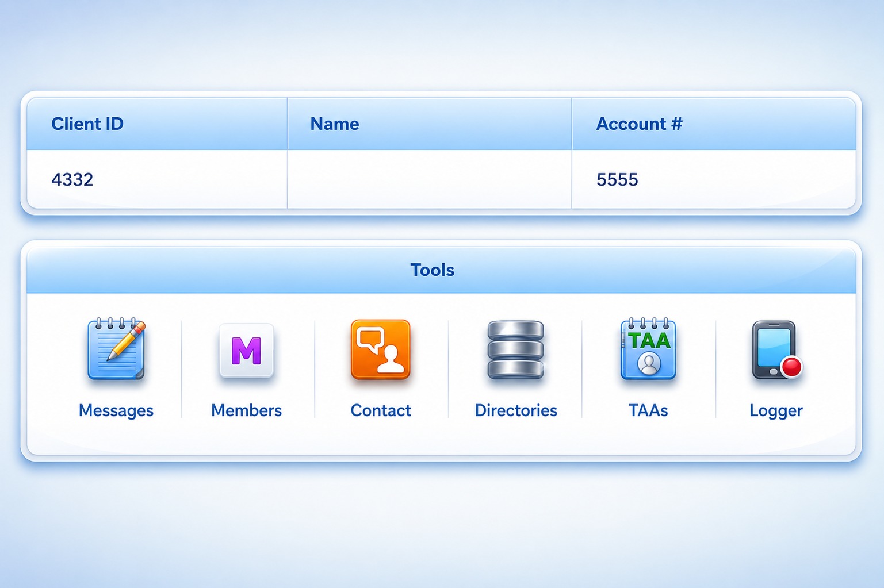884x588 pixels.
Task: Click the TAAs label
Action: 648,410
